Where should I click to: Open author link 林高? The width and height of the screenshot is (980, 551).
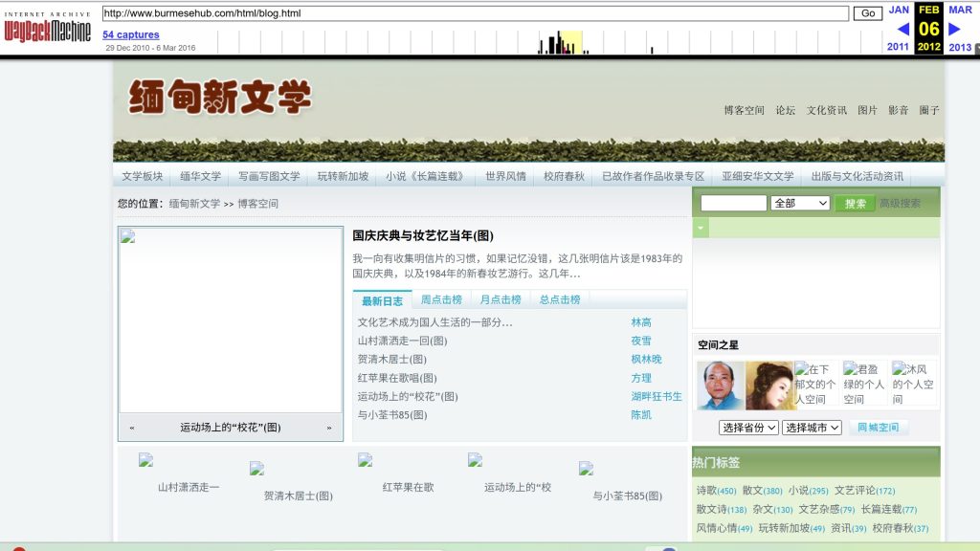click(640, 322)
